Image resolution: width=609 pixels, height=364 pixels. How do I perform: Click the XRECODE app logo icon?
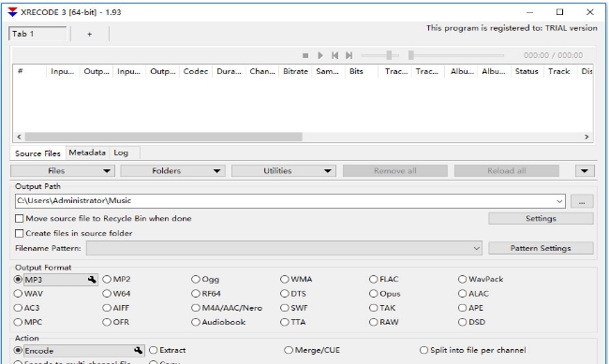click(x=12, y=12)
